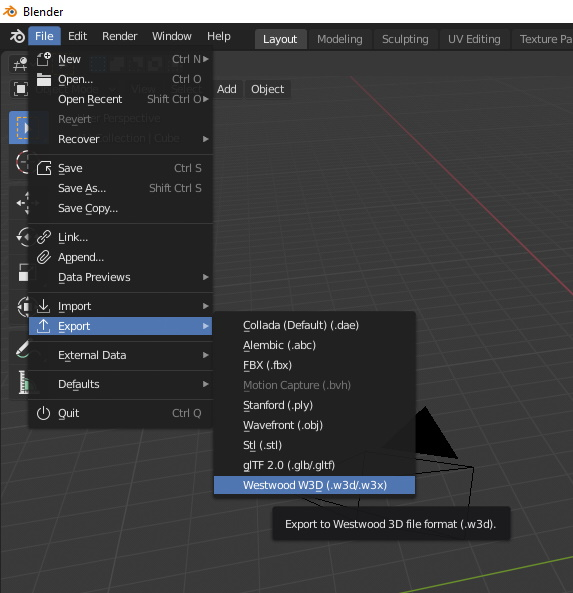Expand the Data Previews submenu
Screen dimensions: 573x593
coord(120,277)
